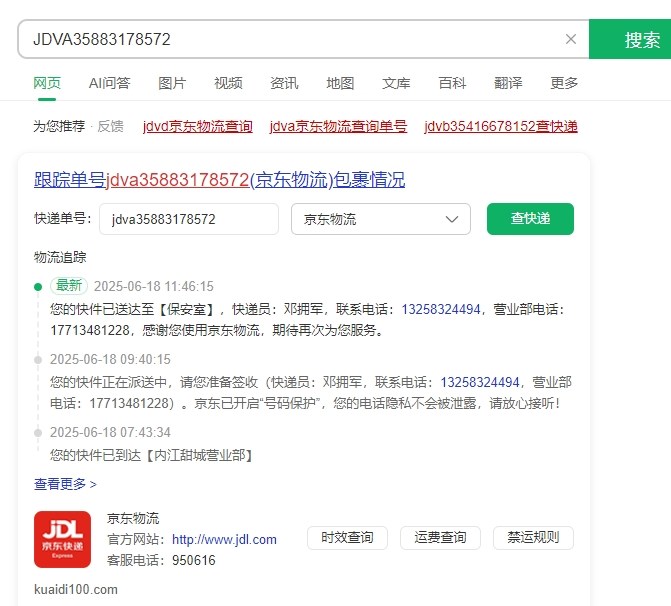This screenshot has height=606, width=671.
Task: Click phone 13258324494 in the 09:40:15 entry
Action: click(480, 382)
